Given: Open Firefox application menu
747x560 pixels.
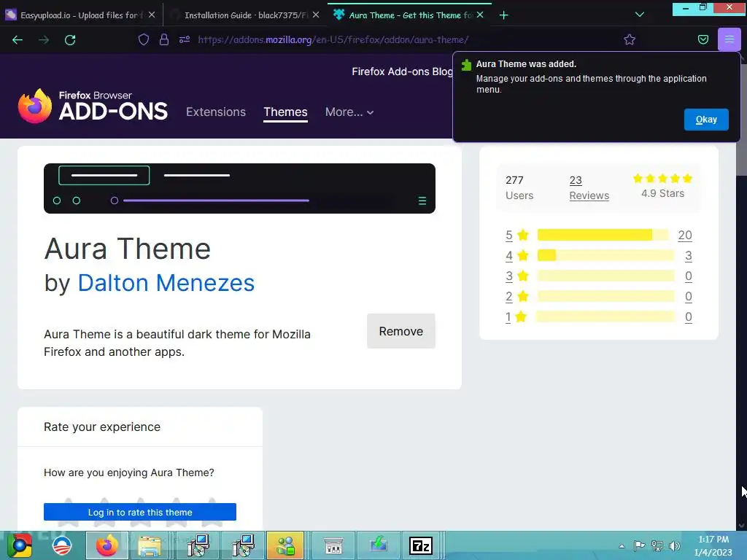Looking at the screenshot, I should 729,39.
